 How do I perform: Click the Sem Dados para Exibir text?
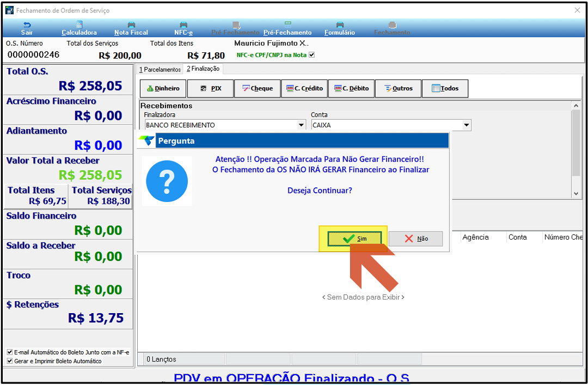(x=363, y=297)
